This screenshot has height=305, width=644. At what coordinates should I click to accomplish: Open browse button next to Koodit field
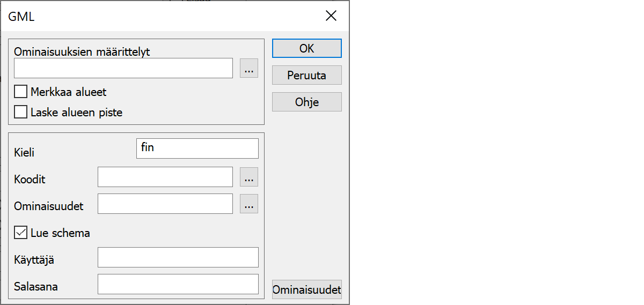tap(248, 177)
